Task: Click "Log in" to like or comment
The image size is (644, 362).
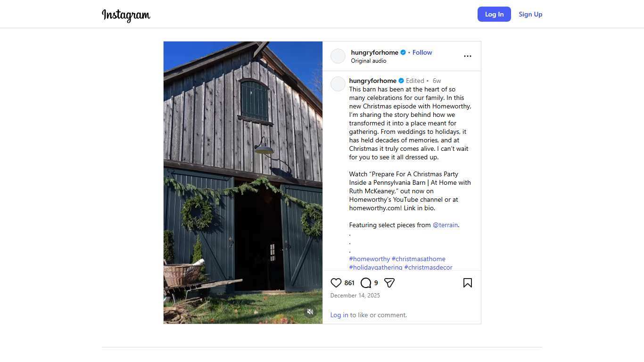Action: pos(339,315)
